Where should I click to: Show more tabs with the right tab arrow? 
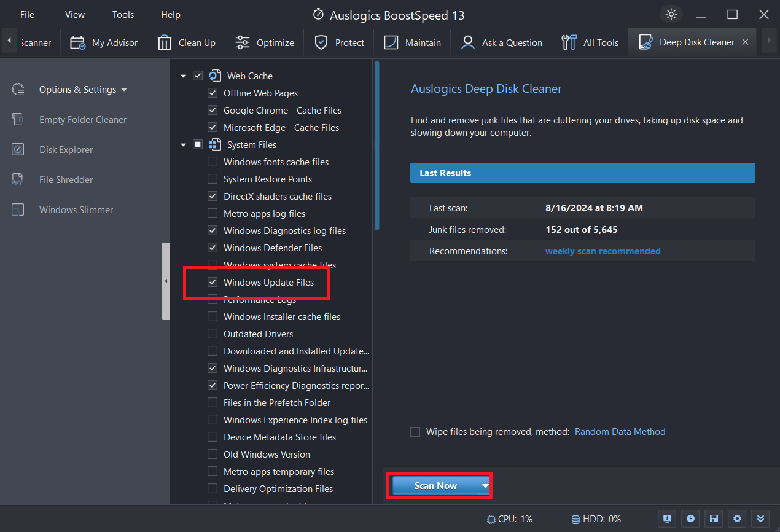click(768, 41)
